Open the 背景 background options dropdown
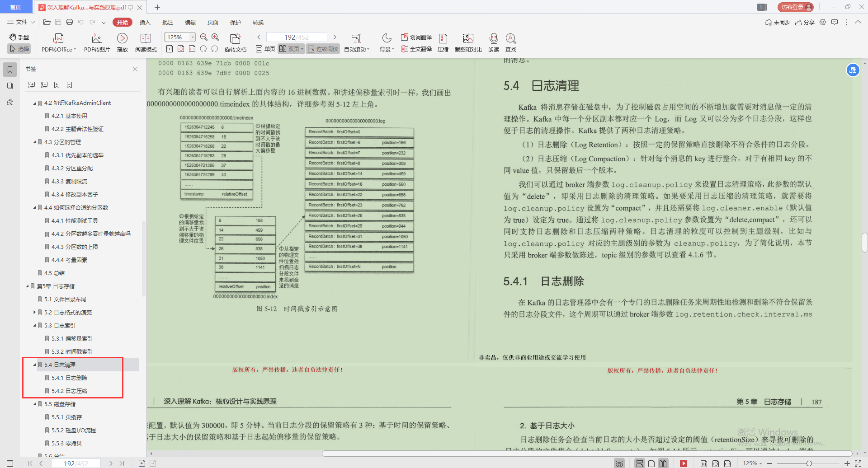Viewport: 868px width, 468px height. click(x=387, y=49)
